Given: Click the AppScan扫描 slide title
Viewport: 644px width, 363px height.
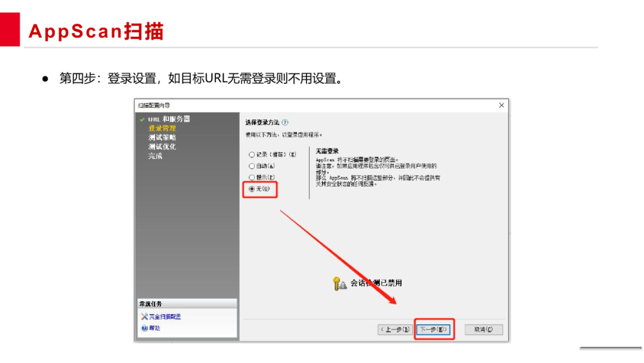Looking at the screenshot, I should click(x=95, y=31).
